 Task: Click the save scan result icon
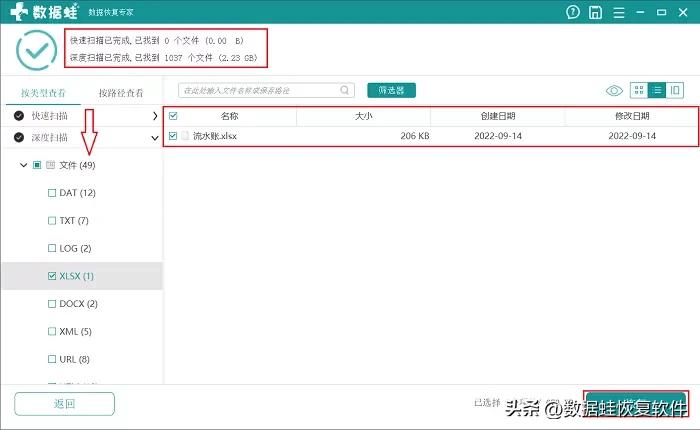tap(596, 13)
